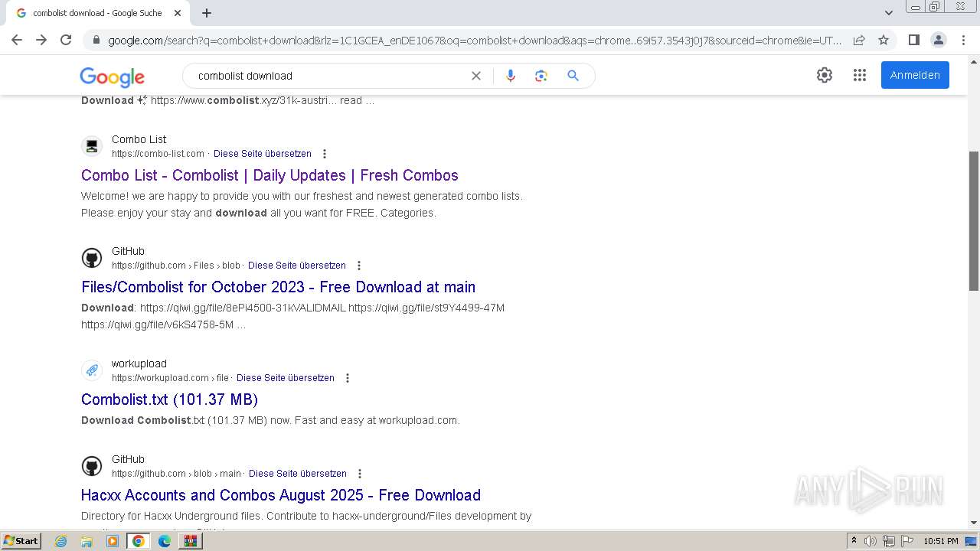Show hidden system tray icons

(x=854, y=541)
